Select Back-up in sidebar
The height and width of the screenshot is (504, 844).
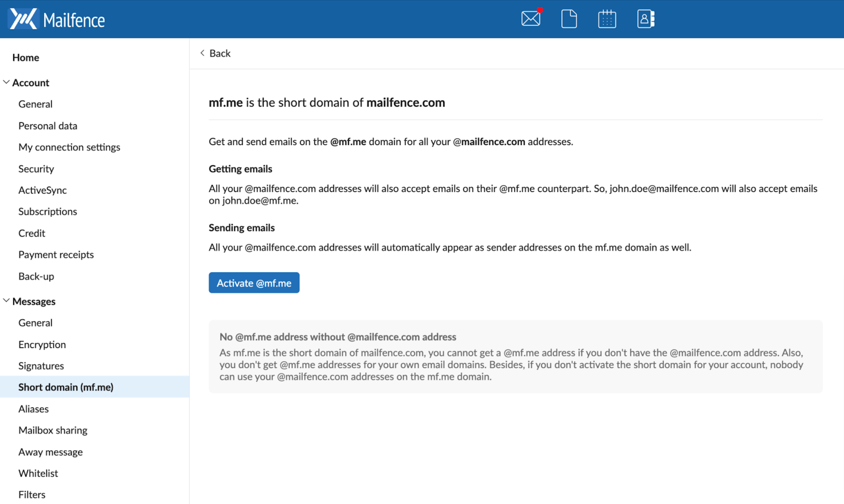[36, 276]
